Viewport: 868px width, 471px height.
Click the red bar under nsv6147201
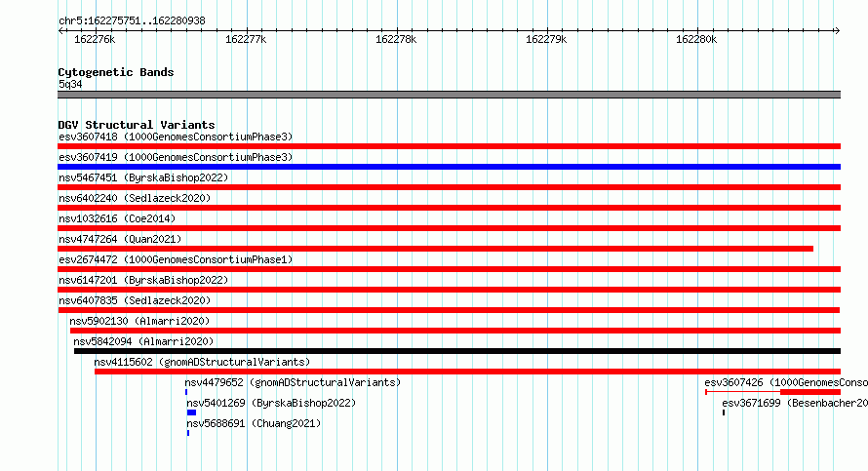pyautogui.click(x=449, y=290)
